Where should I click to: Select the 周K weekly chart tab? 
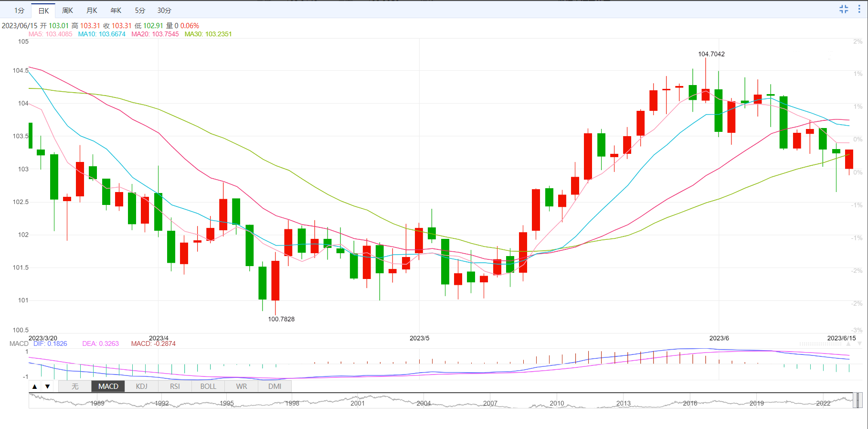(x=68, y=11)
